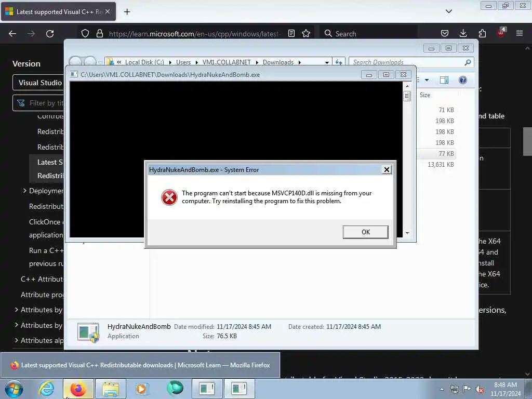
Task: Bookmark this page with the star icon
Action: point(306,33)
